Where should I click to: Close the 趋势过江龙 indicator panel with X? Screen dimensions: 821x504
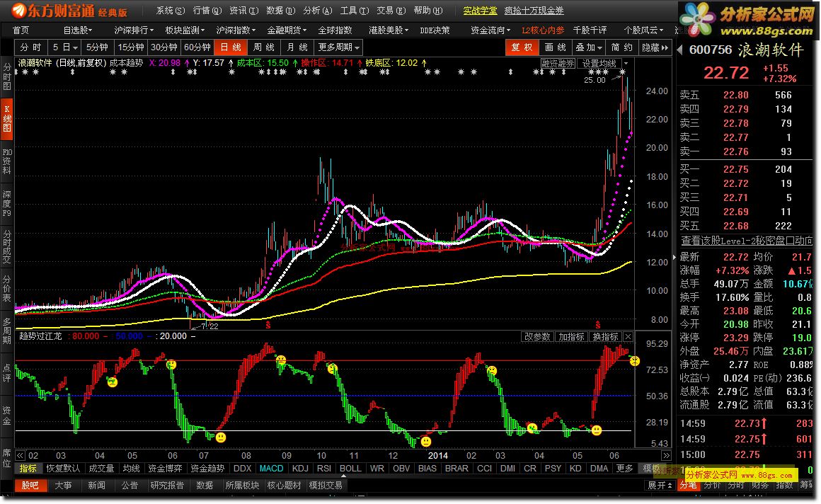click(628, 336)
